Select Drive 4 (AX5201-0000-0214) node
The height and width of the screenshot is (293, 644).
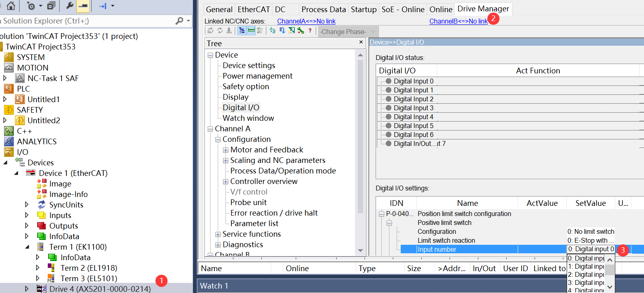pyautogui.click(x=100, y=289)
